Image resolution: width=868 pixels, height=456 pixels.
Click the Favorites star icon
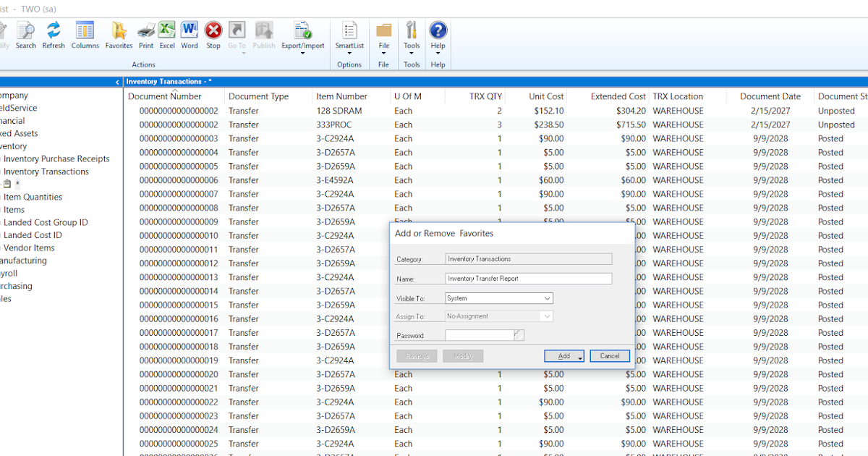tap(118, 34)
